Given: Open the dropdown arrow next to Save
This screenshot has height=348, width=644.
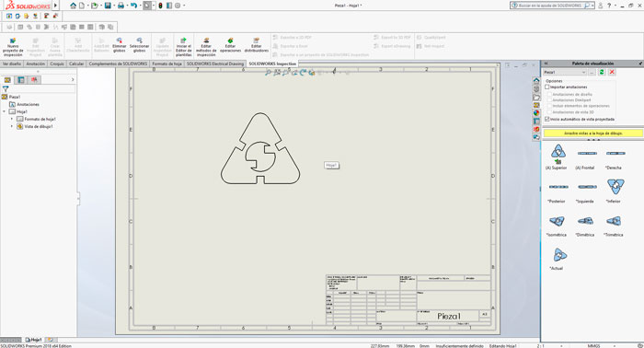Looking at the screenshot, I should [x=113, y=6].
